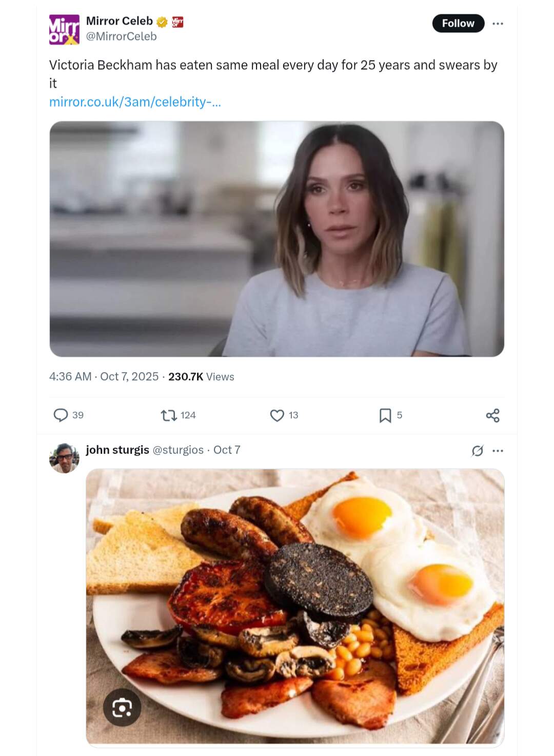Open more options on john sturgis reply
Screen dimensions: 554x756
(x=498, y=451)
